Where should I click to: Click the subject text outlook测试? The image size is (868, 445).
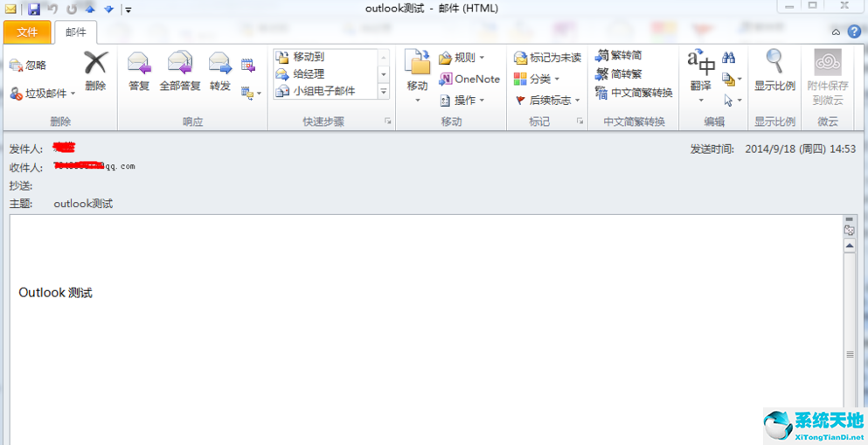click(x=83, y=204)
